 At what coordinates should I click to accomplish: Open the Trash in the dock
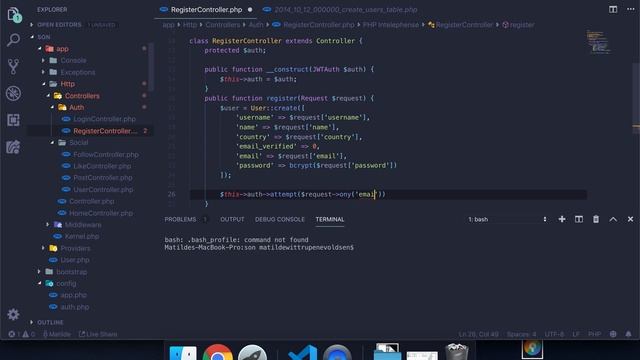pos(457,352)
